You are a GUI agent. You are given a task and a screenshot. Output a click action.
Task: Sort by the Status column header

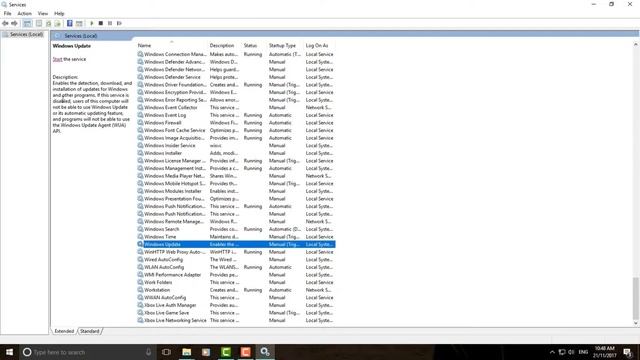(x=254, y=45)
